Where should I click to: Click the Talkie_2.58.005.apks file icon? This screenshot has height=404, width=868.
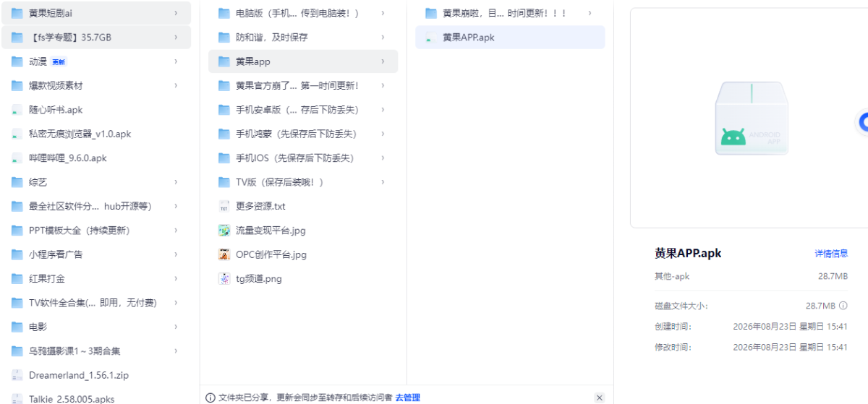(x=17, y=398)
